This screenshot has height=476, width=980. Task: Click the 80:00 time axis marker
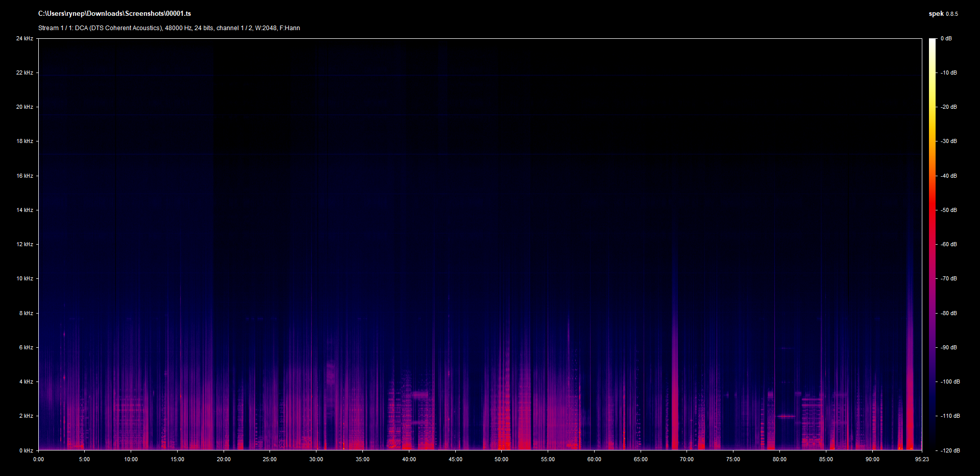[779, 459]
